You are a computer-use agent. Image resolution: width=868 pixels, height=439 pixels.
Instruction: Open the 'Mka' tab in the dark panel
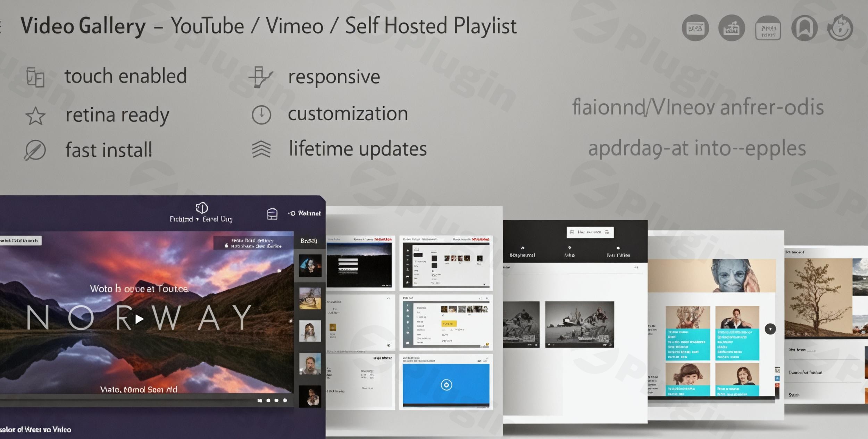coord(569,252)
